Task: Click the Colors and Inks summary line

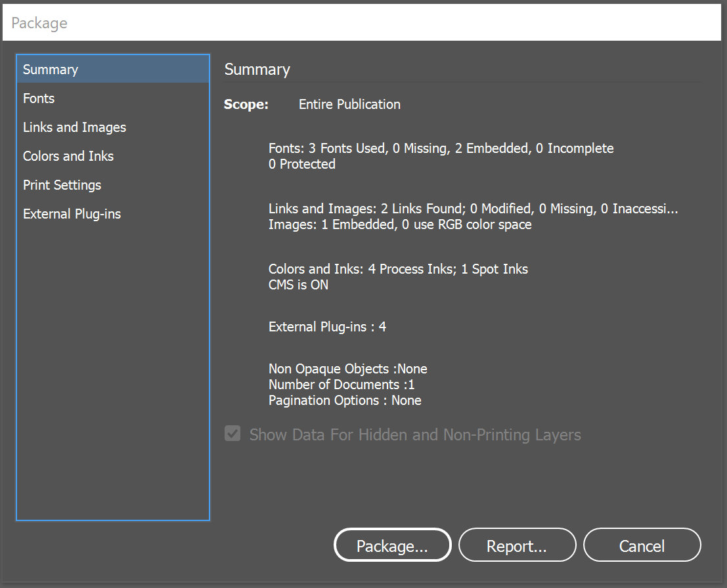Action: (398, 268)
